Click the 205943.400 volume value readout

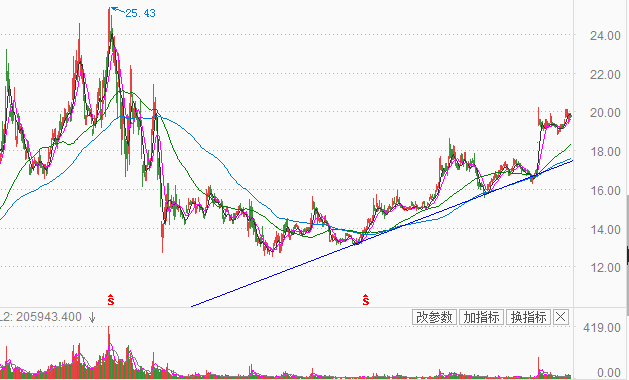[49, 317]
